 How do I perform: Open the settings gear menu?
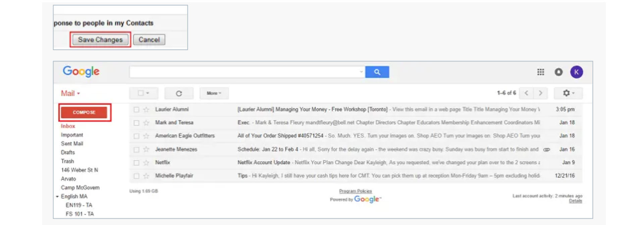point(568,93)
